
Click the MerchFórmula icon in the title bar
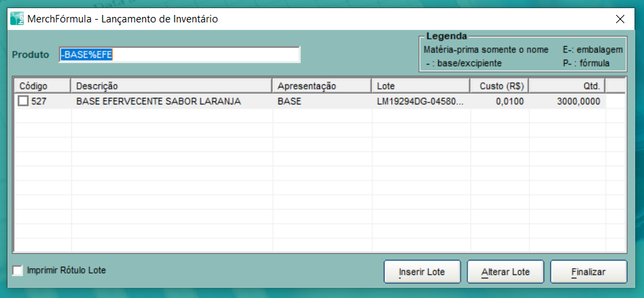coord(16,19)
